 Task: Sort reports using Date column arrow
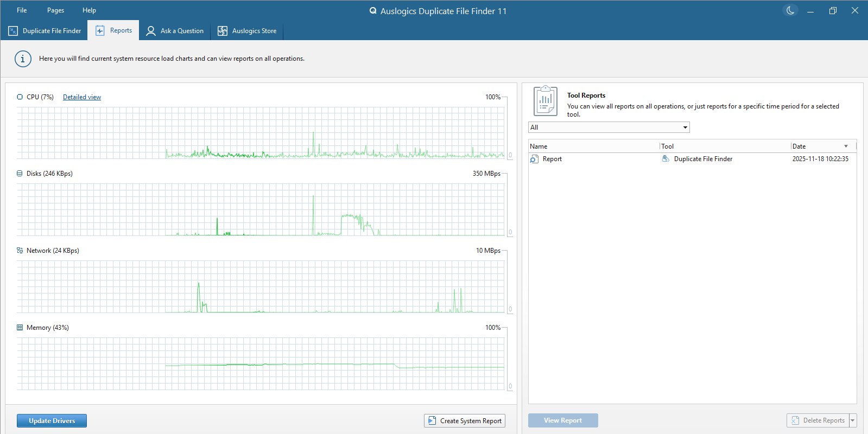click(846, 146)
